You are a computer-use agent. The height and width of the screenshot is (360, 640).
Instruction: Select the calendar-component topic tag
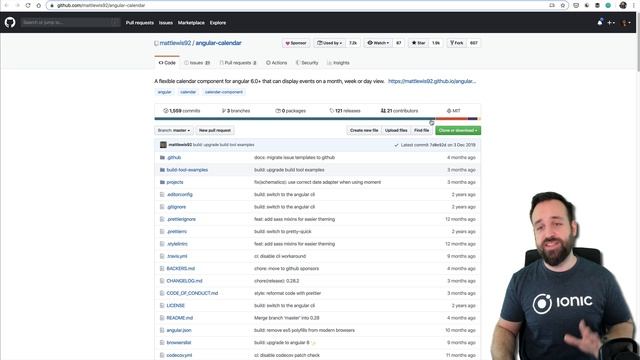pyautogui.click(x=224, y=92)
